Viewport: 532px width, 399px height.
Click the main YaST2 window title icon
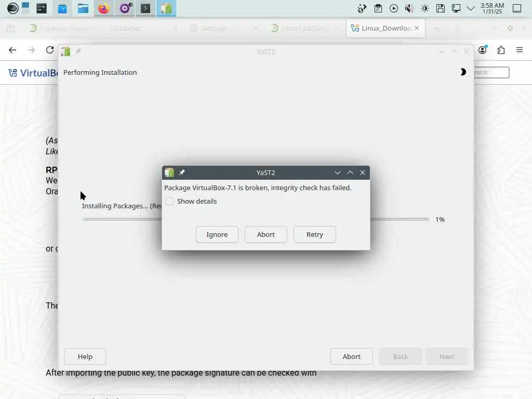click(x=65, y=51)
